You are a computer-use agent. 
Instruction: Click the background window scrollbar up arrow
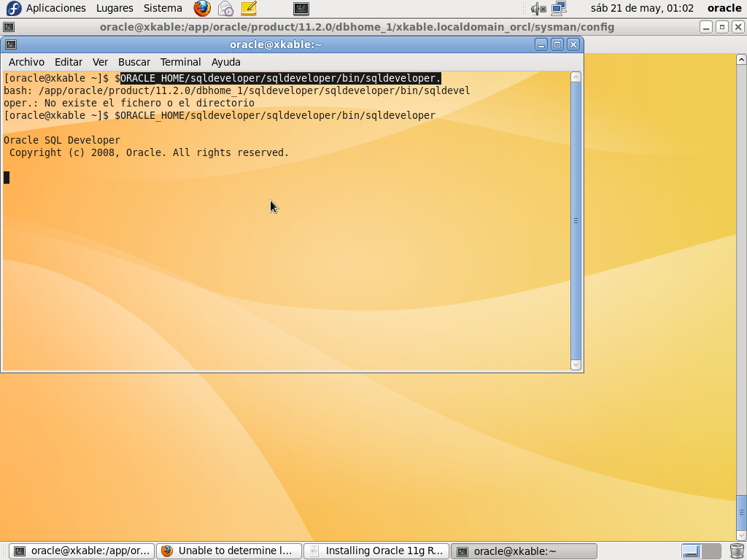pos(741,60)
